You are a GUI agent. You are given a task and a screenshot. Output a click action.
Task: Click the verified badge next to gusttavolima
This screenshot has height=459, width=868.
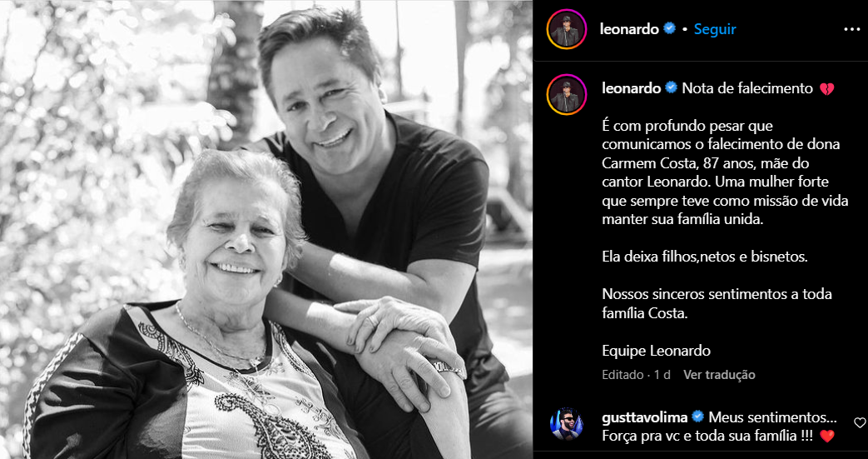click(697, 417)
